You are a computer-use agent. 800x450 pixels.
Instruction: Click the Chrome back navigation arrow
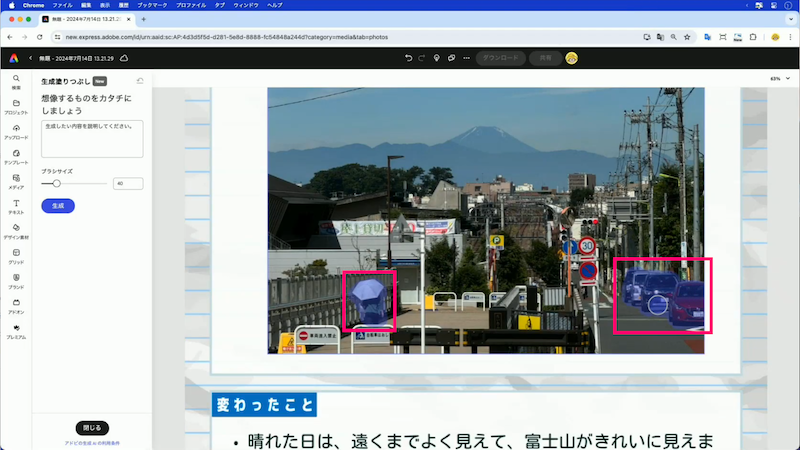[x=10, y=37]
